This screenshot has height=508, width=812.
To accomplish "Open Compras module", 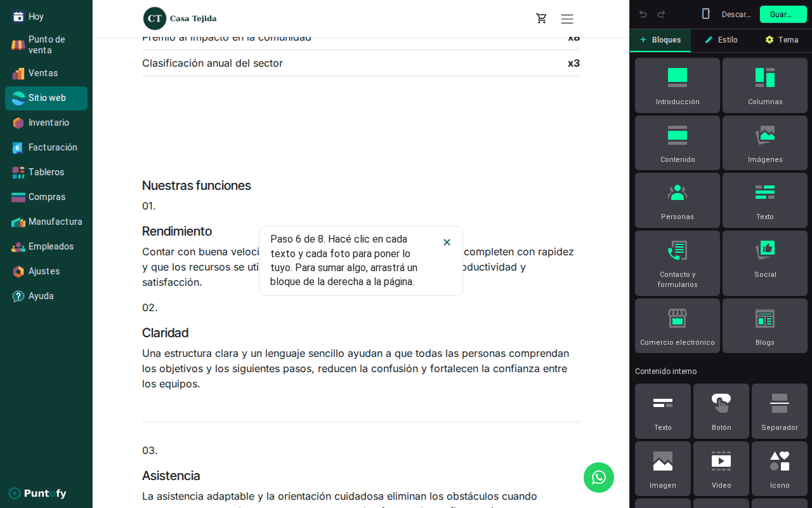I will (x=46, y=197).
